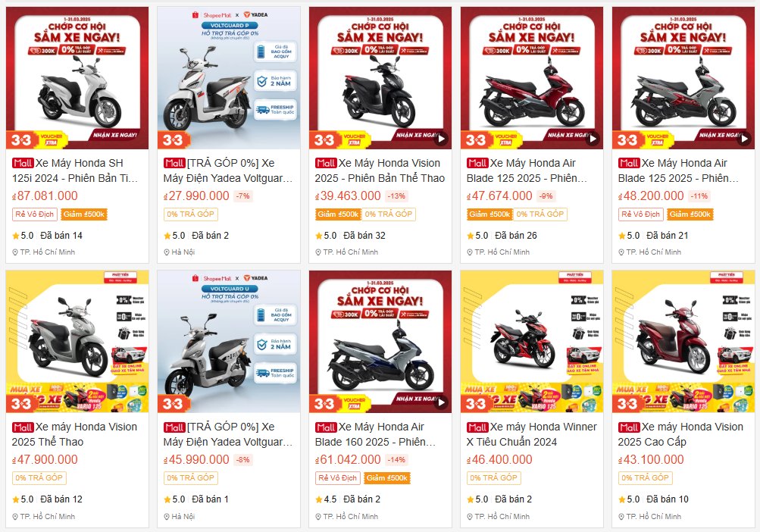760x532 pixels.
Task: Click Mall badge on Yadea ₫45.990.000 listing
Action: (x=174, y=427)
